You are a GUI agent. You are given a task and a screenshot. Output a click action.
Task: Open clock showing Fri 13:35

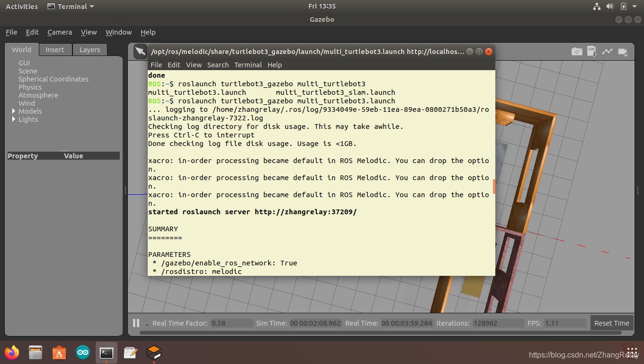tap(322, 6)
